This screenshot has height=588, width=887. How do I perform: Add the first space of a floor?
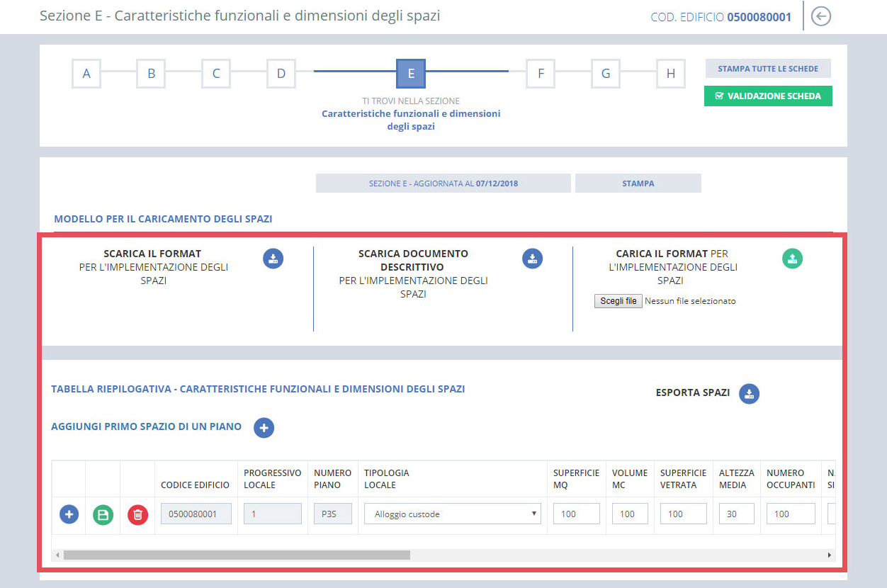click(264, 428)
